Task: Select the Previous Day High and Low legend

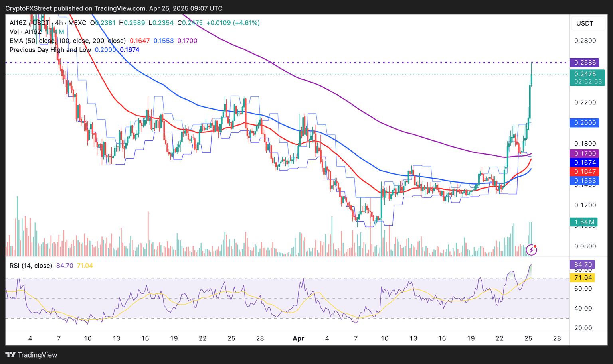Action: click(50, 50)
